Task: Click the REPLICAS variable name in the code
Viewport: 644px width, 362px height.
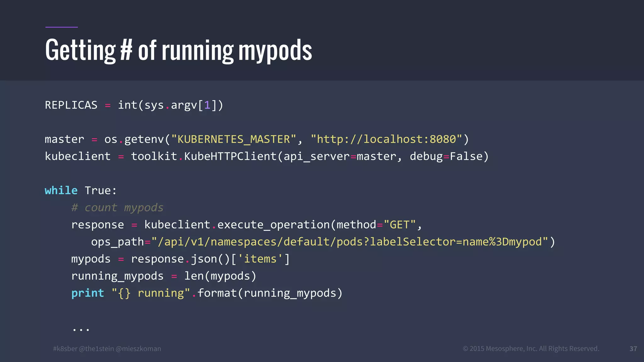Action: 71,105
